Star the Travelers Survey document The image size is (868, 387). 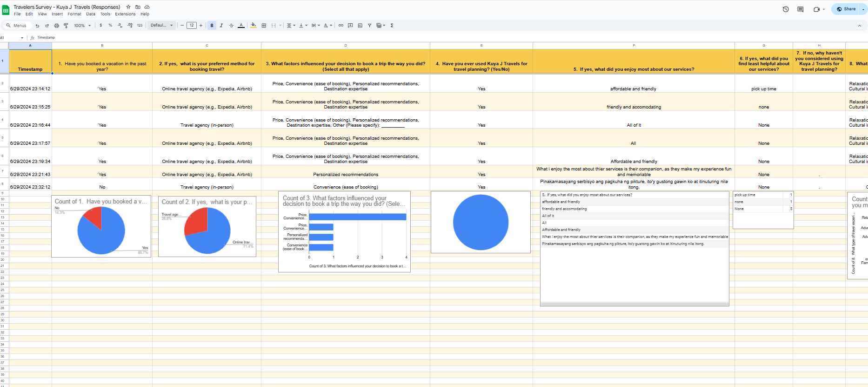[128, 7]
